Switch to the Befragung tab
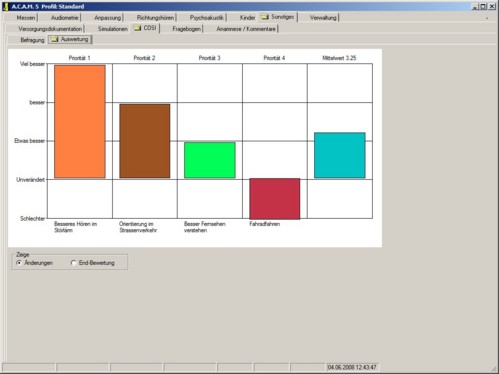 [32, 40]
